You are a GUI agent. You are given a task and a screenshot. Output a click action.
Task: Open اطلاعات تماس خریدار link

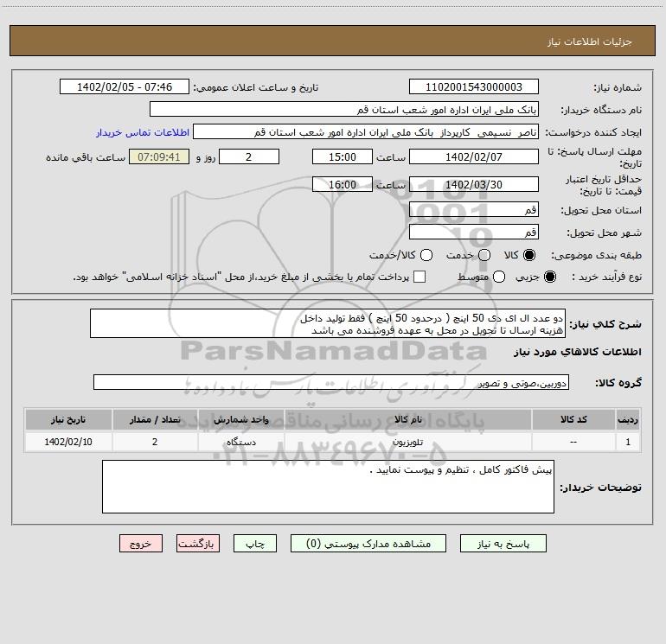click(x=143, y=132)
